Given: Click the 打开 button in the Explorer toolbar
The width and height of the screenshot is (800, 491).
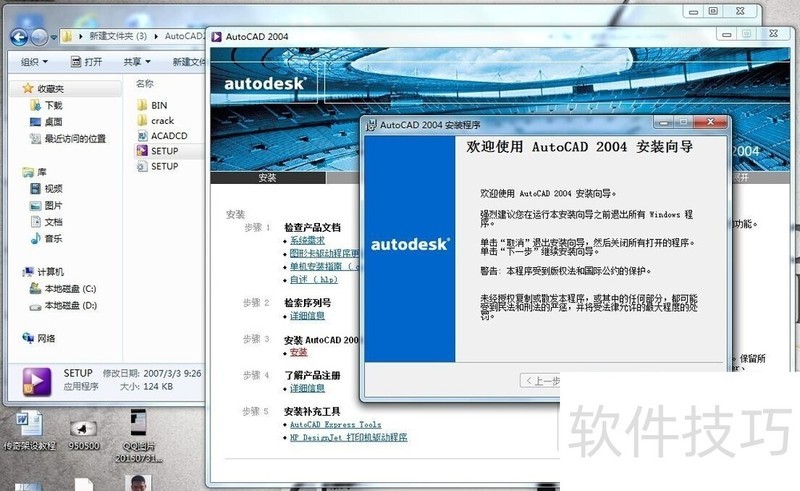Looking at the screenshot, I should click(86, 62).
